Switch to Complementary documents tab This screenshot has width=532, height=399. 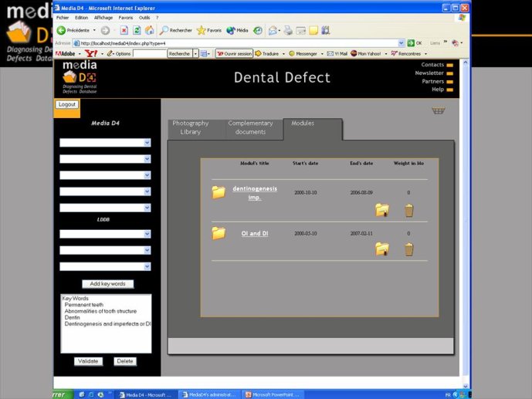tap(250, 128)
